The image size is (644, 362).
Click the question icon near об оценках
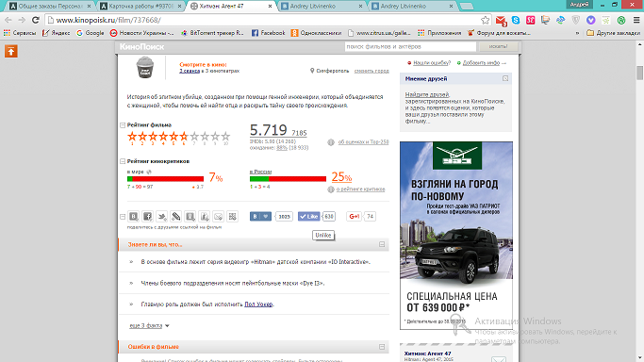(331, 142)
